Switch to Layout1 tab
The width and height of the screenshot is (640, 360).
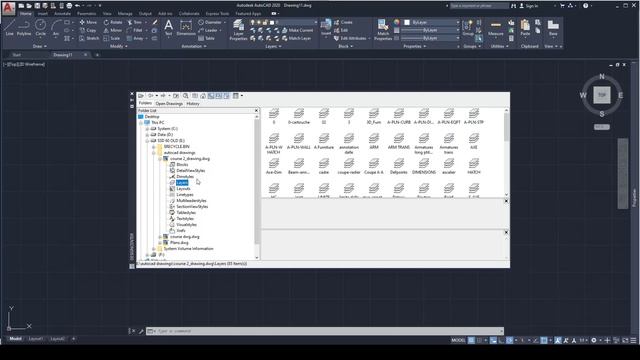tap(36, 339)
